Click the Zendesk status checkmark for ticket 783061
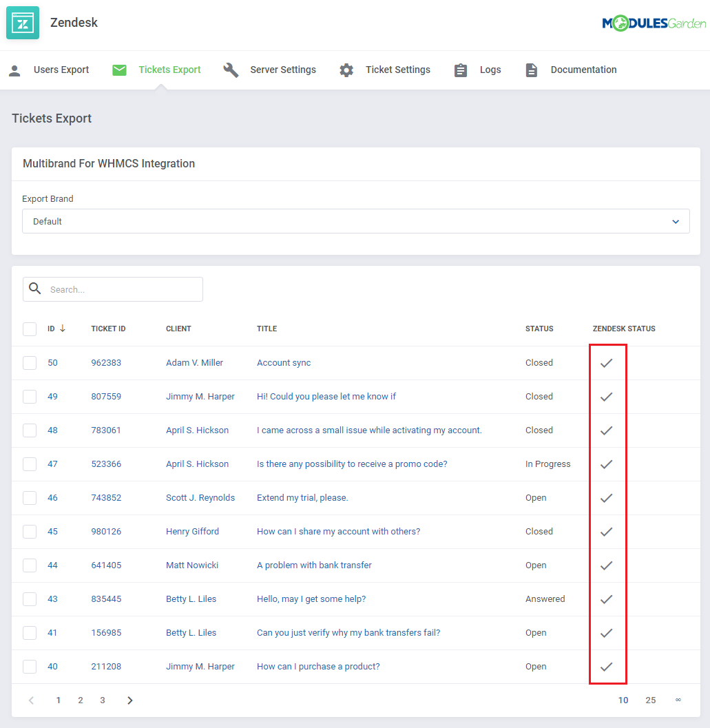The image size is (710, 728). (607, 430)
